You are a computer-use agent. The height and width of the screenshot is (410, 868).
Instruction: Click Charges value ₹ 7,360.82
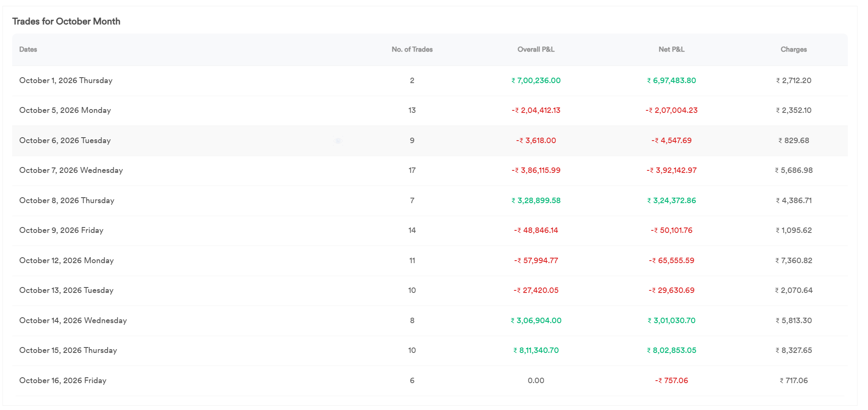(794, 261)
